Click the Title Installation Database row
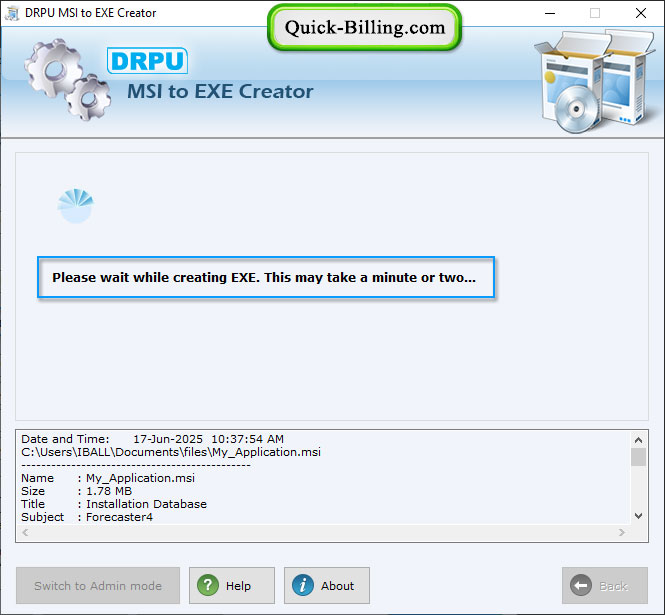Viewport: 665px width, 615px height. tap(114, 504)
